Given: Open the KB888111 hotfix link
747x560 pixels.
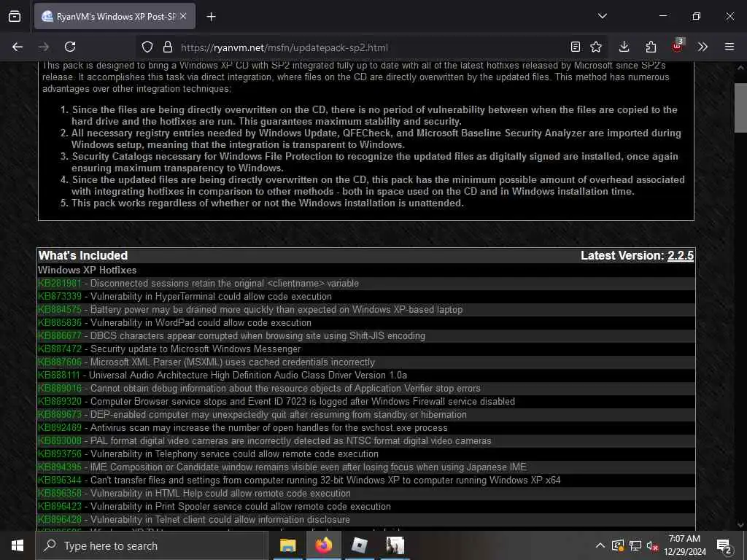Looking at the screenshot, I should point(59,376).
